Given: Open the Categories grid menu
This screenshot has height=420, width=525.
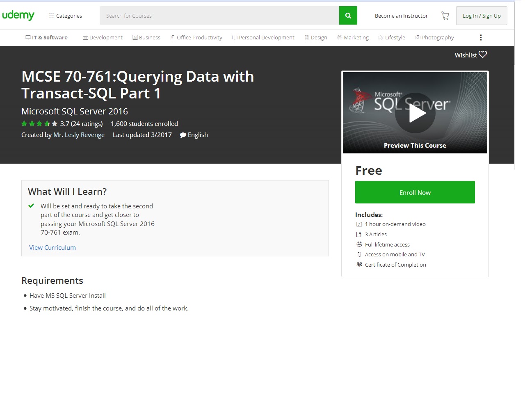Looking at the screenshot, I should (65, 16).
